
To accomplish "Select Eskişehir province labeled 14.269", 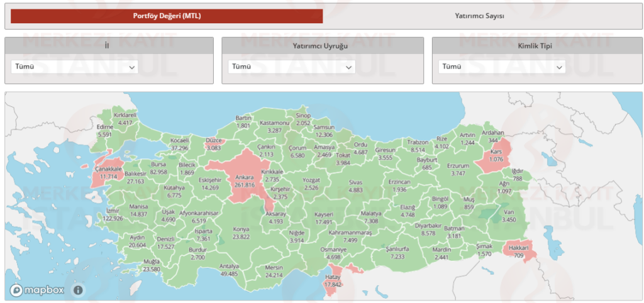I will point(210,184).
